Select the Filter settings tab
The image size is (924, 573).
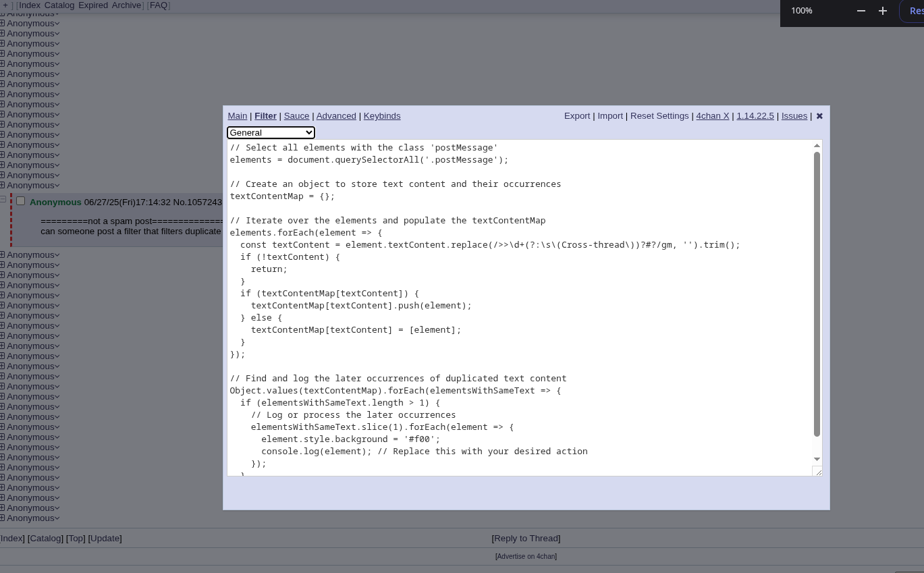pyautogui.click(x=265, y=116)
